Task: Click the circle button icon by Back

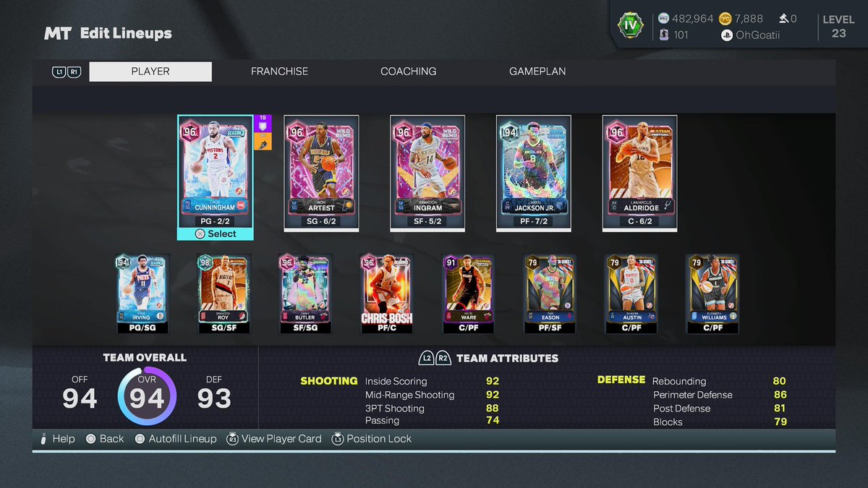Action: [x=90, y=439]
